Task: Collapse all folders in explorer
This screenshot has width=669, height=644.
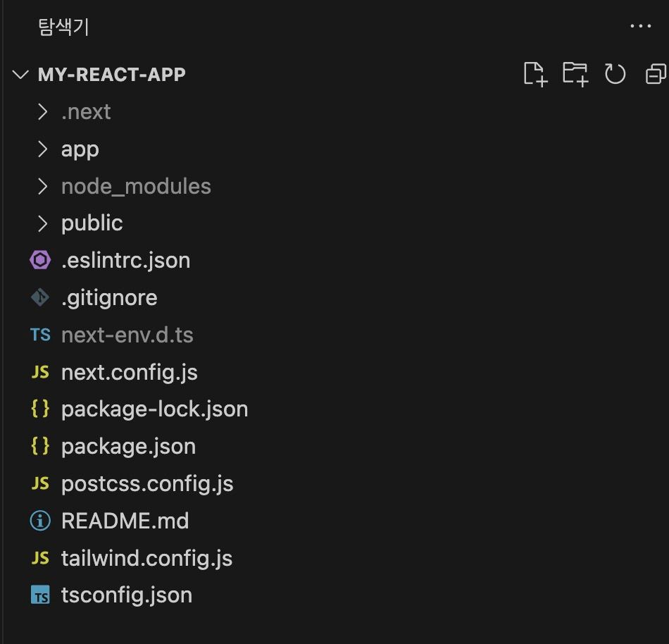Action: tap(656, 74)
